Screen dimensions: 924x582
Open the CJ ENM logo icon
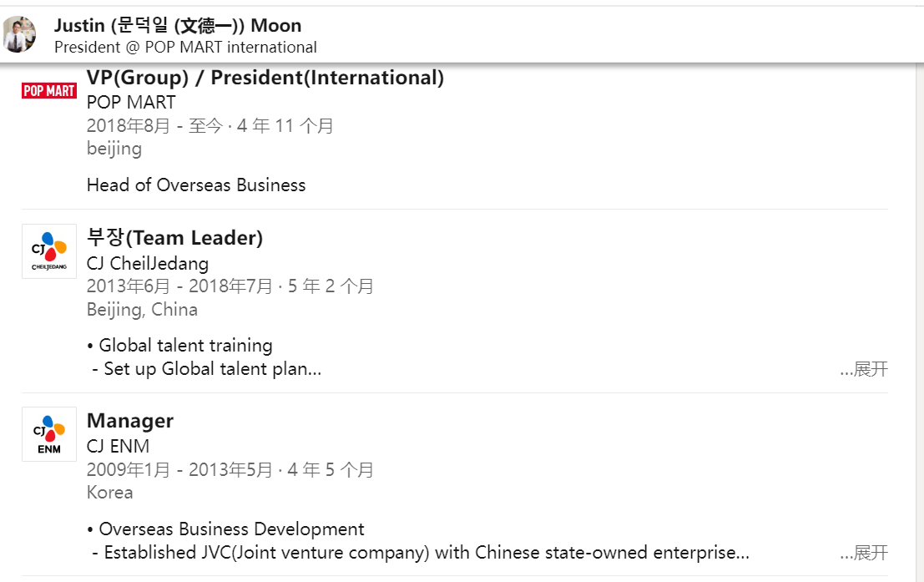(x=49, y=434)
